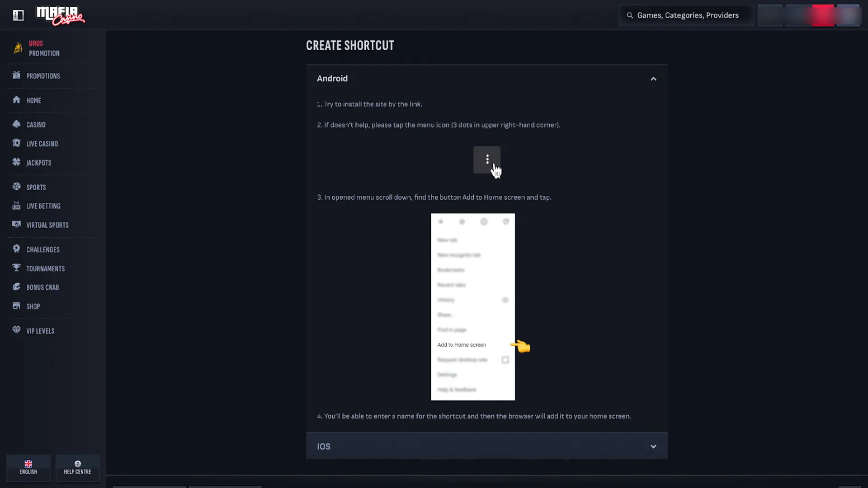Focus the Games, Categories, Providers search field
Viewport: 868px width, 488px height.
[686, 15]
